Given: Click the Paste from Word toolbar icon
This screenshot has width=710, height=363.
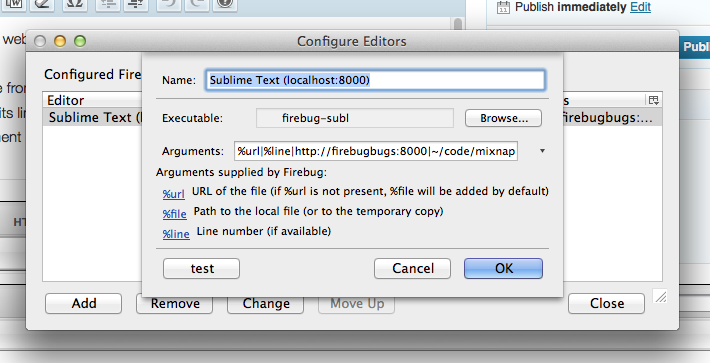Looking at the screenshot, I should click(x=14, y=5).
